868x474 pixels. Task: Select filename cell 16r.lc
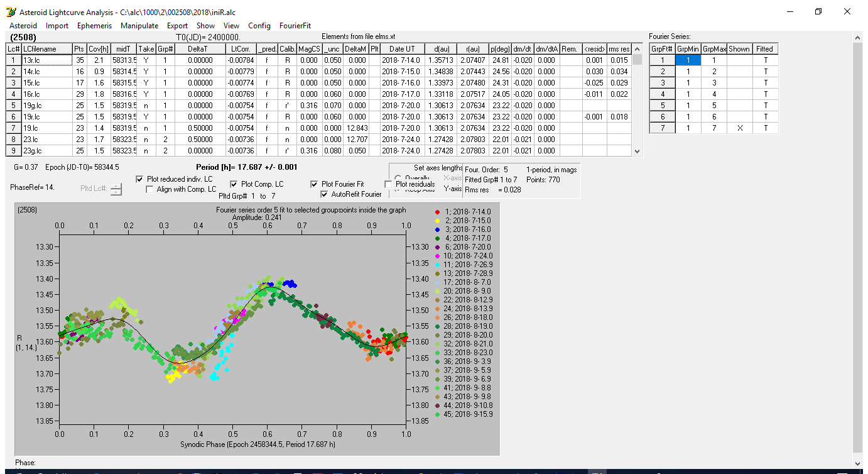(x=46, y=94)
